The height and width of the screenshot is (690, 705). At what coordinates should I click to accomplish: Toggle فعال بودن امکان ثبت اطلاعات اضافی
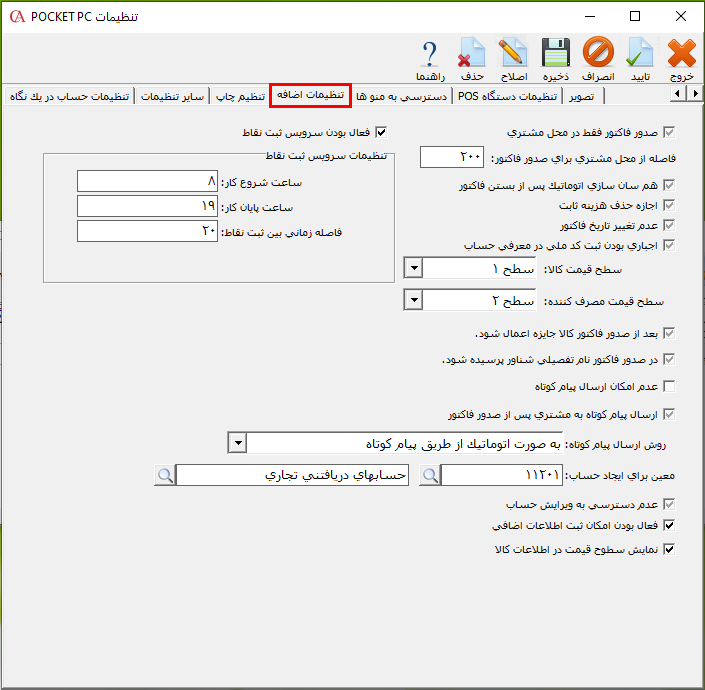[669, 525]
